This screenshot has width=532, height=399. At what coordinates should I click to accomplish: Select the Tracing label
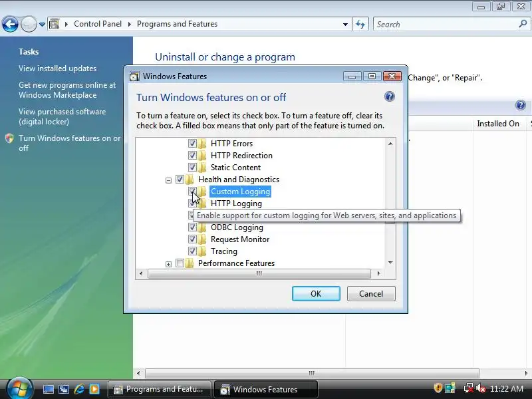[224, 251]
